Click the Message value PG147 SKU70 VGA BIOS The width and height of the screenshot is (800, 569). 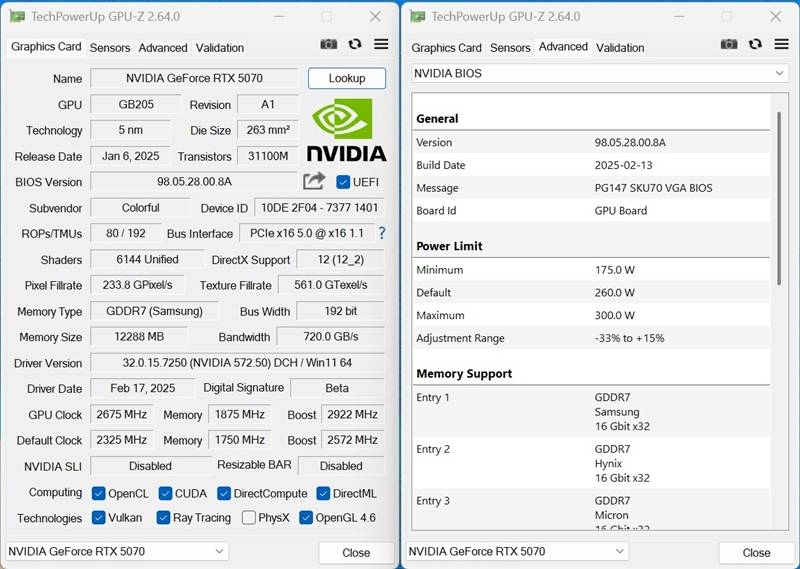(653, 188)
